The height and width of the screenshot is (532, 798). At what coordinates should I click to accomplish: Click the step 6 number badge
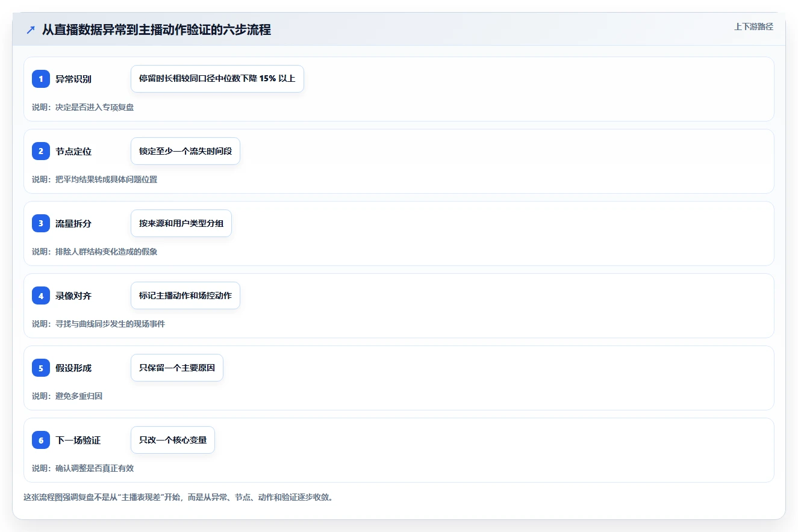click(41, 440)
